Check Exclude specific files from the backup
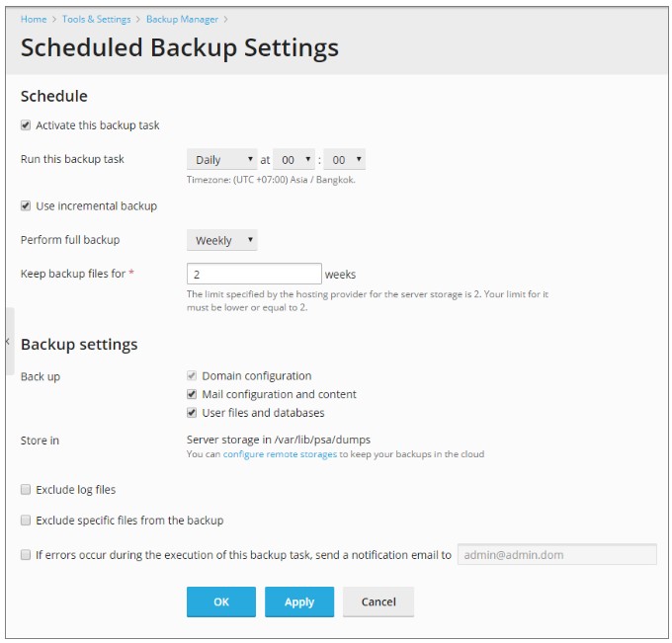672x643 pixels. 26,521
